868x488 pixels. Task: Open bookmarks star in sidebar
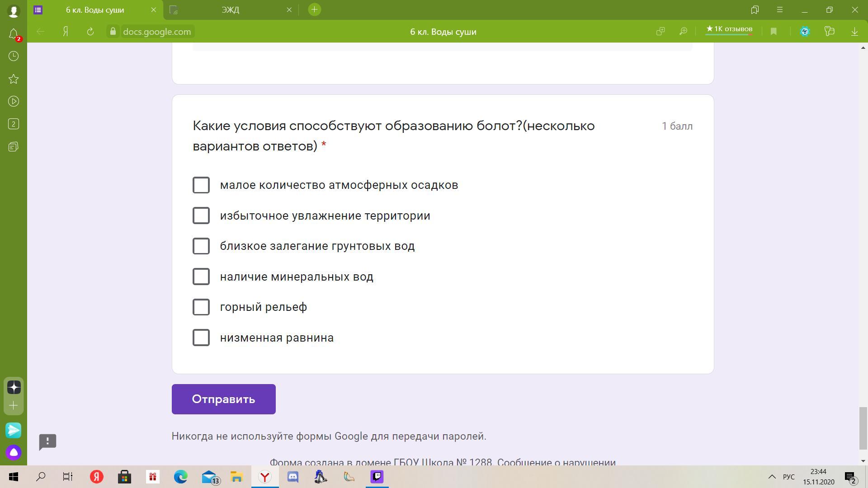[x=14, y=79]
